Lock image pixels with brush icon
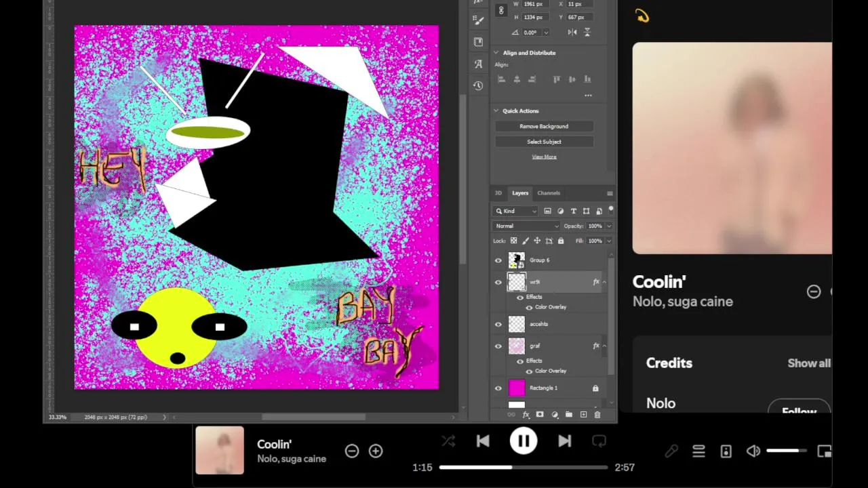The height and width of the screenshot is (488, 868). pos(525,241)
